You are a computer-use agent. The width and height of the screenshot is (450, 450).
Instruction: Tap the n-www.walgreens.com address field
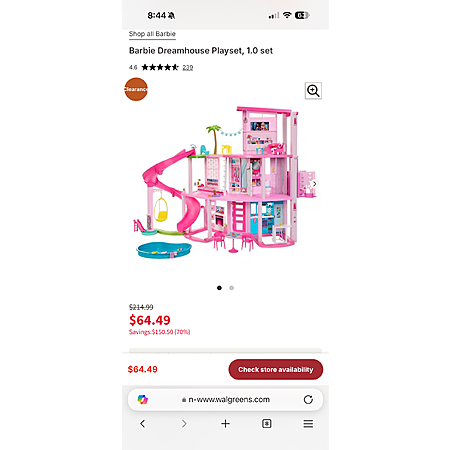(225, 399)
